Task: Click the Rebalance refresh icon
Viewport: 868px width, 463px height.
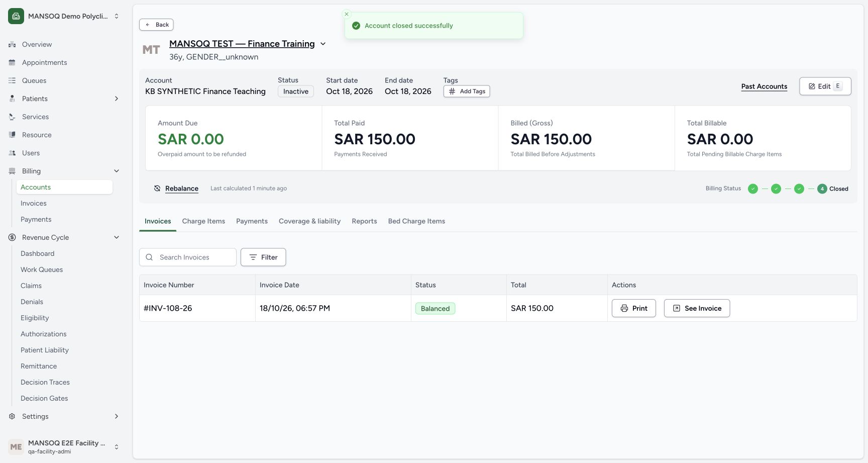Action: [x=157, y=189]
